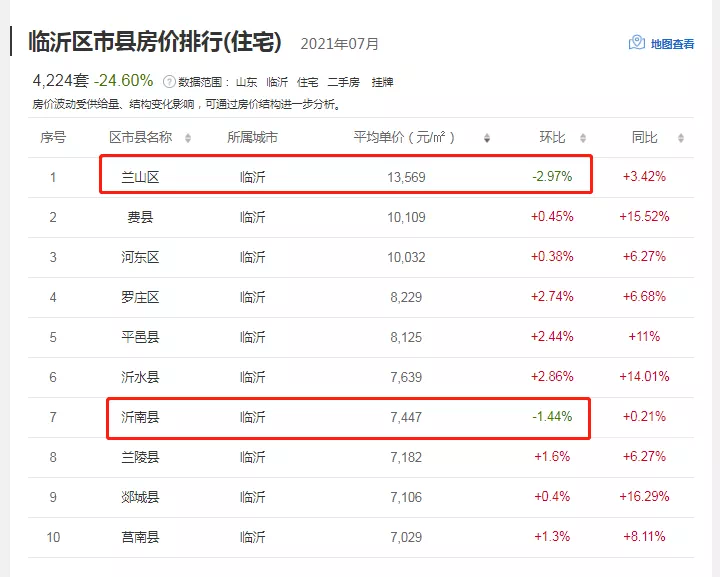Image resolution: width=720 pixels, height=577 pixels.
Task: Click the -2.97% month-over-month value
Action: coord(552,176)
